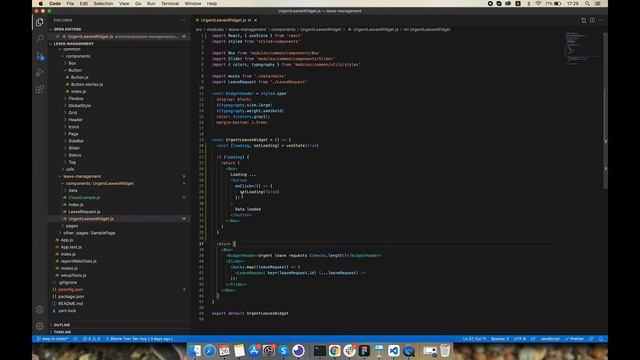Open the App Store from the Dock
This screenshot has width=640, height=360.
pos(254,351)
